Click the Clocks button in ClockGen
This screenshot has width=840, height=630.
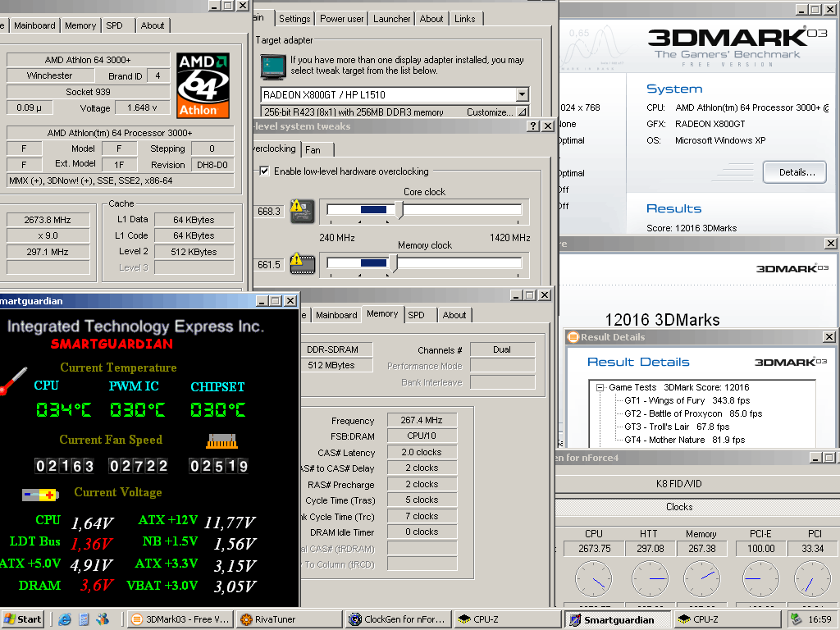[x=697, y=507]
